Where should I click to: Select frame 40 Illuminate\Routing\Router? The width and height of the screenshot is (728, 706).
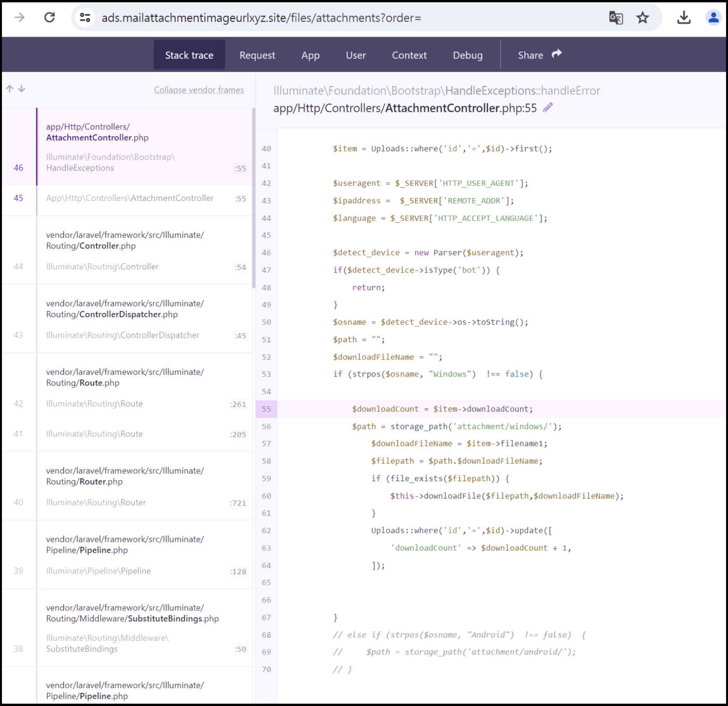pyautogui.click(x=127, y=502)
